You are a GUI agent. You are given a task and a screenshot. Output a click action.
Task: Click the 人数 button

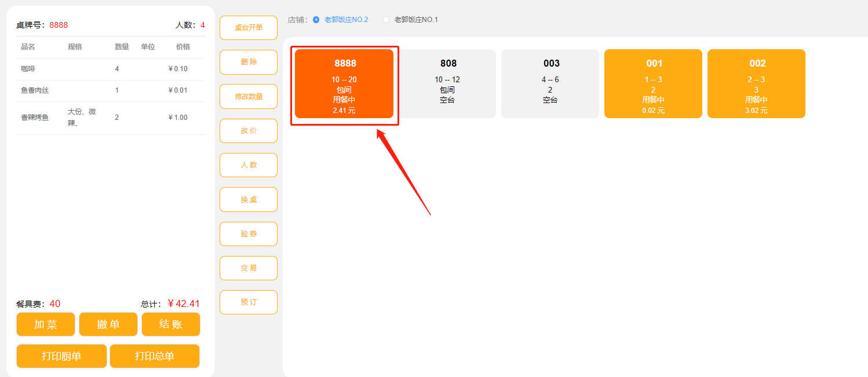[x=249, y=165]
